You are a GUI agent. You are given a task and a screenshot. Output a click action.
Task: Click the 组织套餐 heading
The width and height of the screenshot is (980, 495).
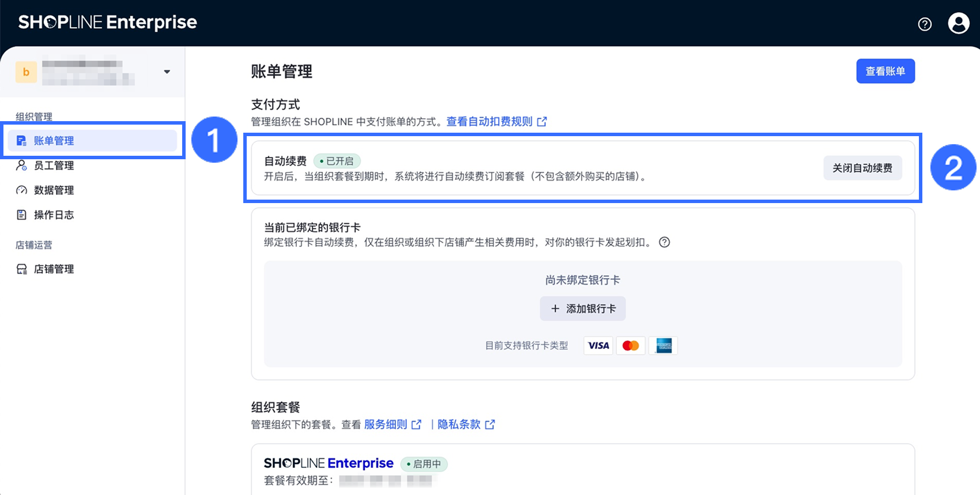[276, 407]
